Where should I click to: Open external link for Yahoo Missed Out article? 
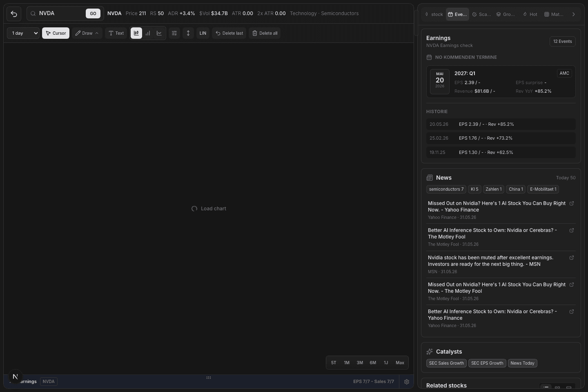572,203
